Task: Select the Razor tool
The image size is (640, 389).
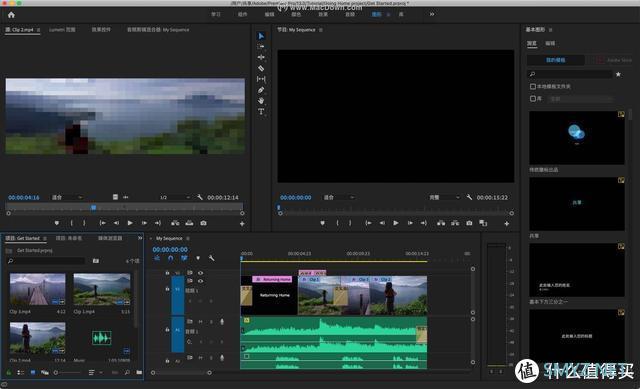Action: [261, 68]
